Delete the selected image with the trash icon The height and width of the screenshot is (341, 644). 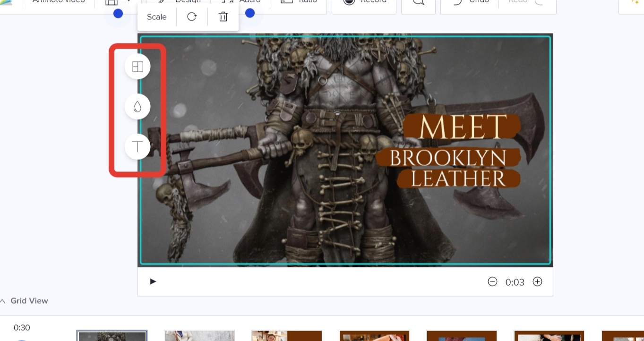[x=223, y=17]
